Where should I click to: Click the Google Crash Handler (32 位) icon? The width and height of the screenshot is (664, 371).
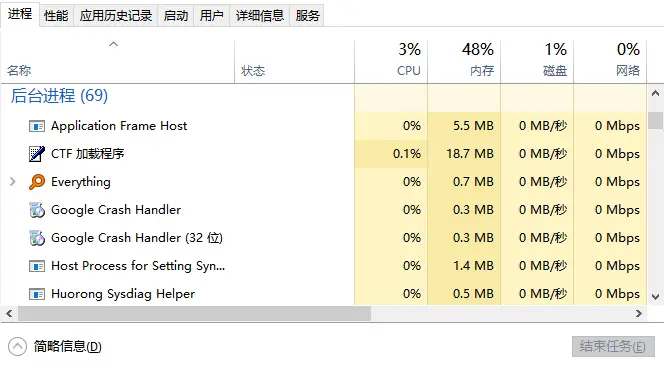(37, 238)
